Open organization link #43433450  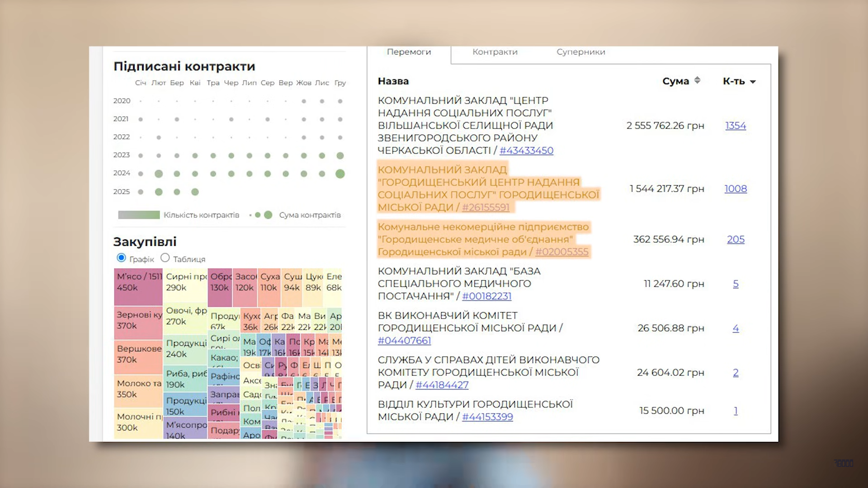(x=526, y=150)
